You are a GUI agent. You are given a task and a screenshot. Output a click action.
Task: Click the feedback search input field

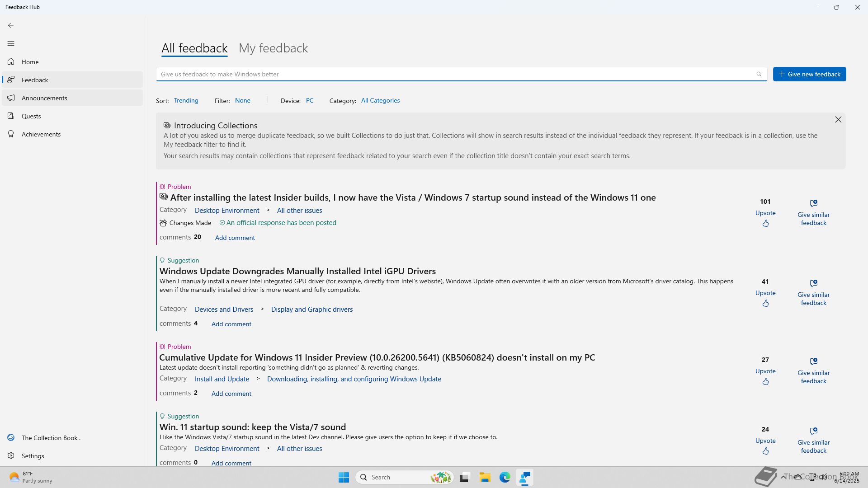coord(452,74)
